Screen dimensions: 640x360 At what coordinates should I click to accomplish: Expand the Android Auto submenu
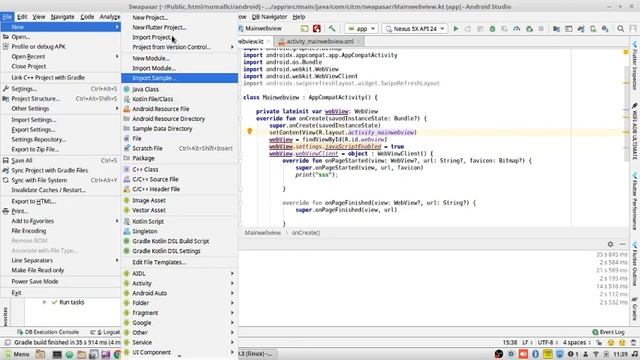(180, 293)
